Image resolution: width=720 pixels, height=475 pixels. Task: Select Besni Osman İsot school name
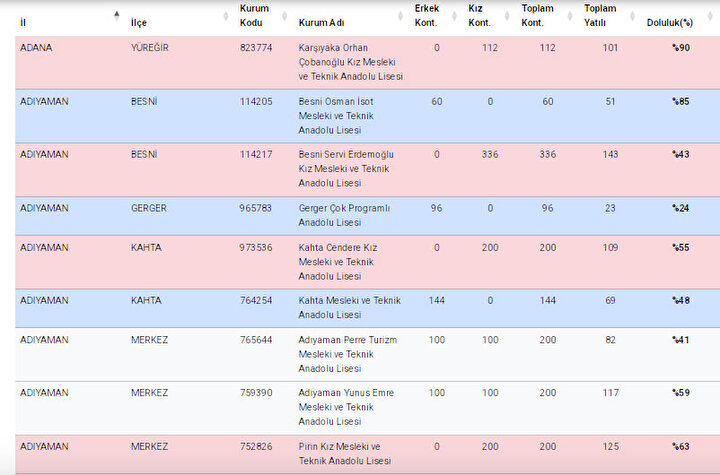[x=336, y=116]
